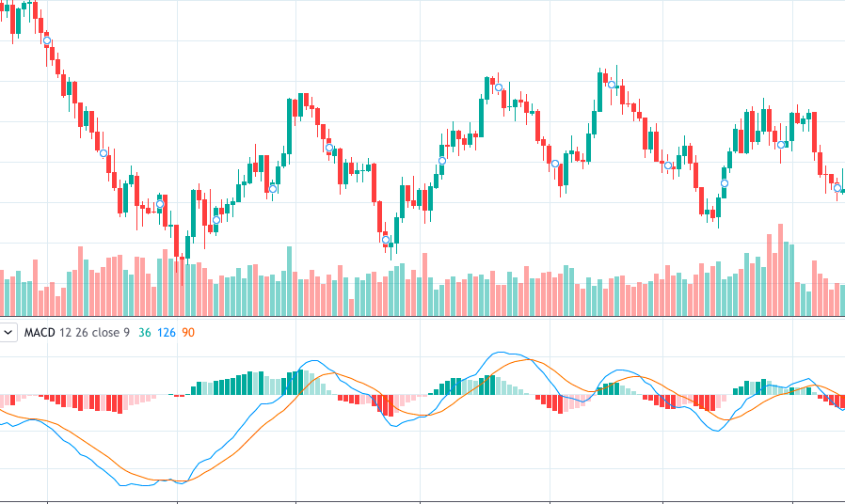Image resolution: width=845 pixels, height=504 pixels.
Task: Select the rightmost circle marker on price chart
Action: 837,188
